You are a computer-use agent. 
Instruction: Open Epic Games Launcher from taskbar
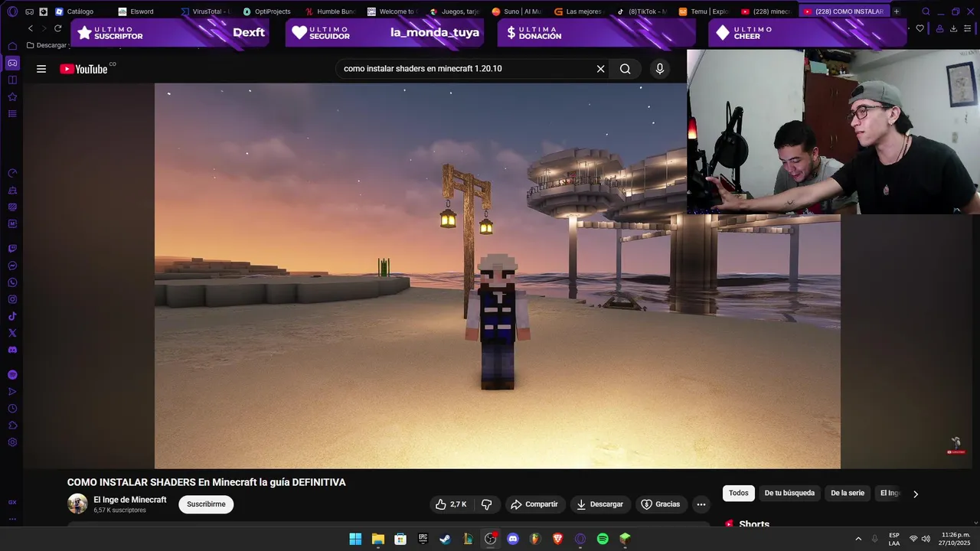423,539
